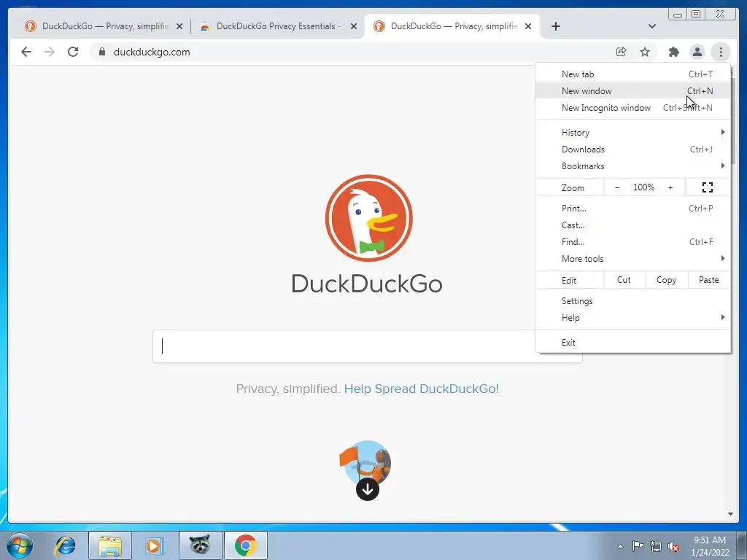Launch Internet Explorer from the taskbar

[x=65, y=545]
